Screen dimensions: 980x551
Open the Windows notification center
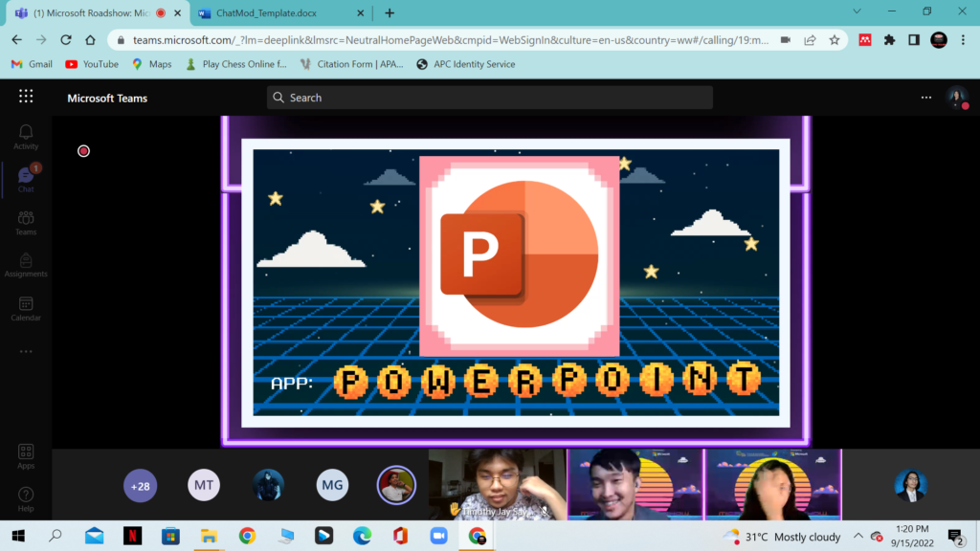(x=955, y=536)
